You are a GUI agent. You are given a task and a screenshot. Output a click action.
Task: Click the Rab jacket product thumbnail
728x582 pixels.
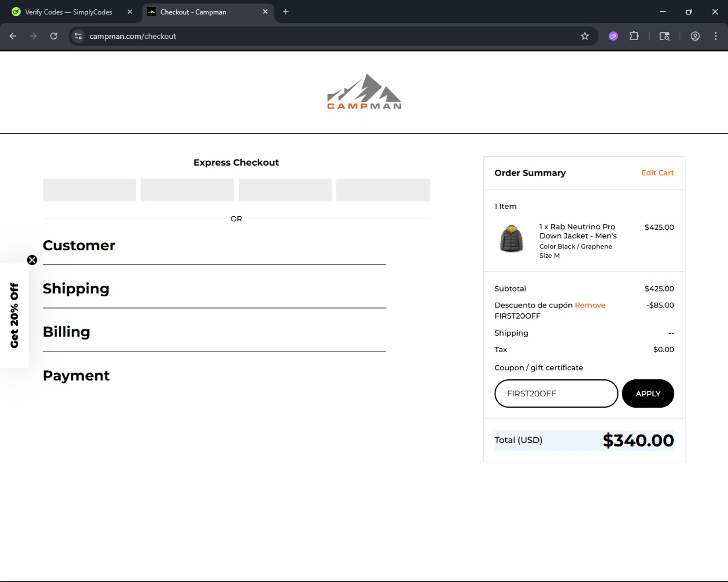[x=512, y=239]
